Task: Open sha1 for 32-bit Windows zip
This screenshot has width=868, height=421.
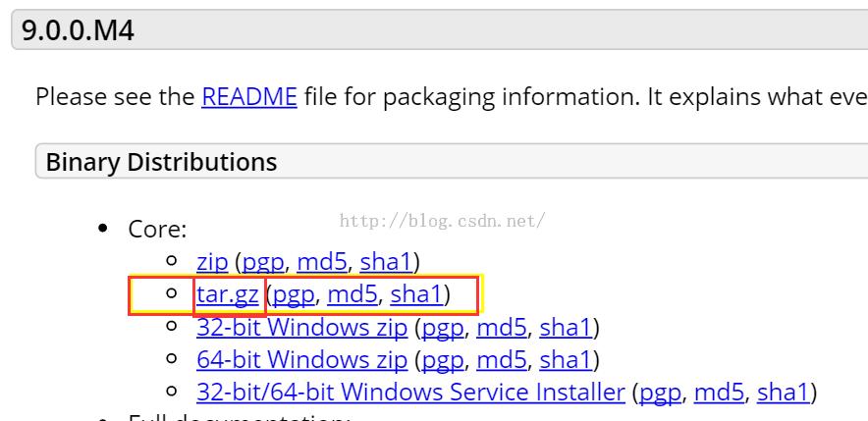Action: [567, 327]
